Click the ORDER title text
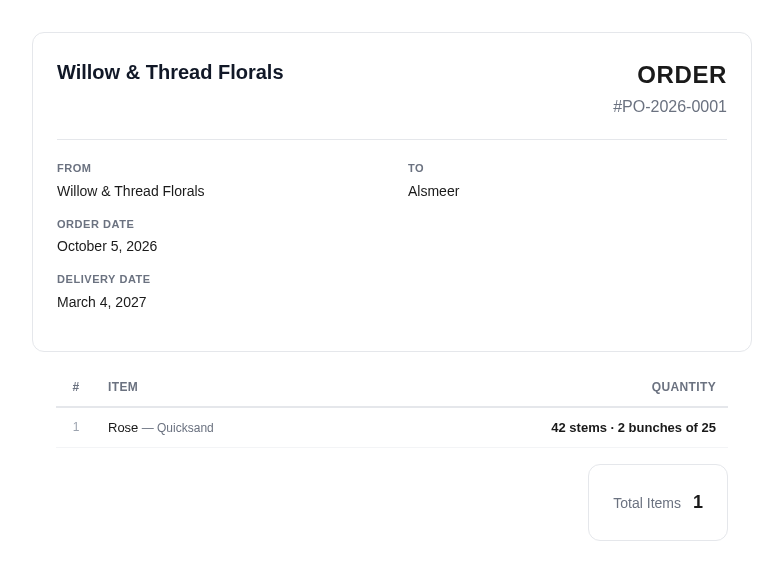This screenshot has width=783, height=572. (x=682, y=75)
